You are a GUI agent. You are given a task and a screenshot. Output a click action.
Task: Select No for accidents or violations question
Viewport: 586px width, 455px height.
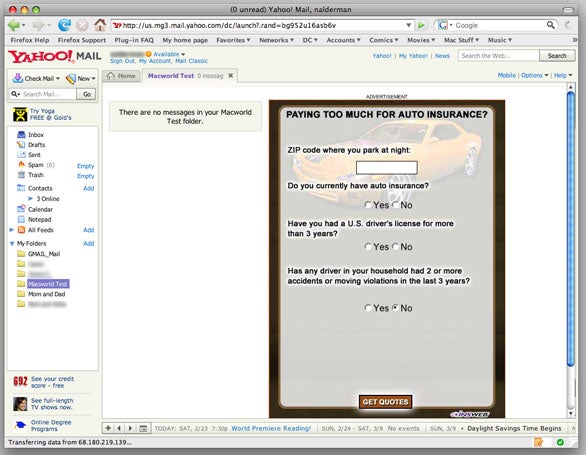[x=395, y=308]
